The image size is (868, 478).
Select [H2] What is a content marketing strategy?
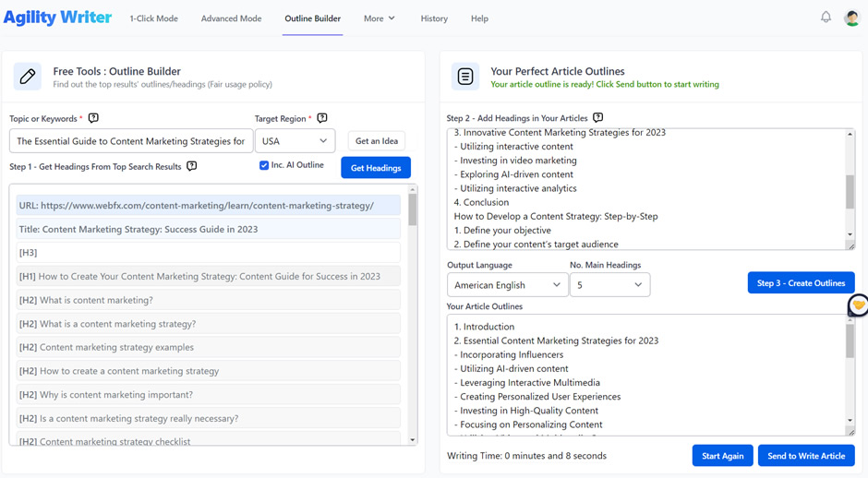208,324
